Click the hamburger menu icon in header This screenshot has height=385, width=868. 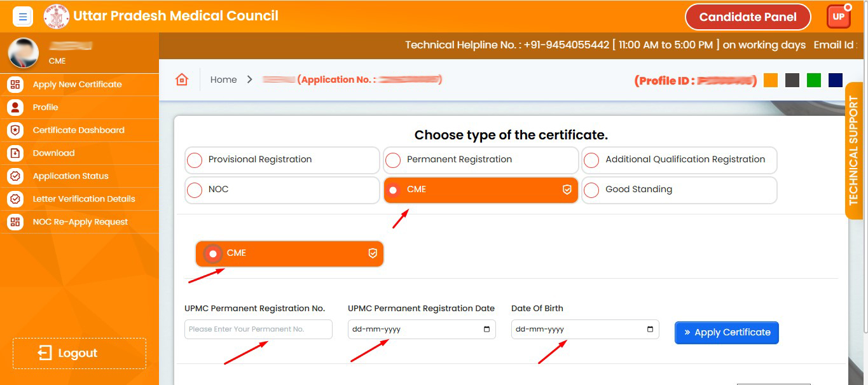(23, 17)
